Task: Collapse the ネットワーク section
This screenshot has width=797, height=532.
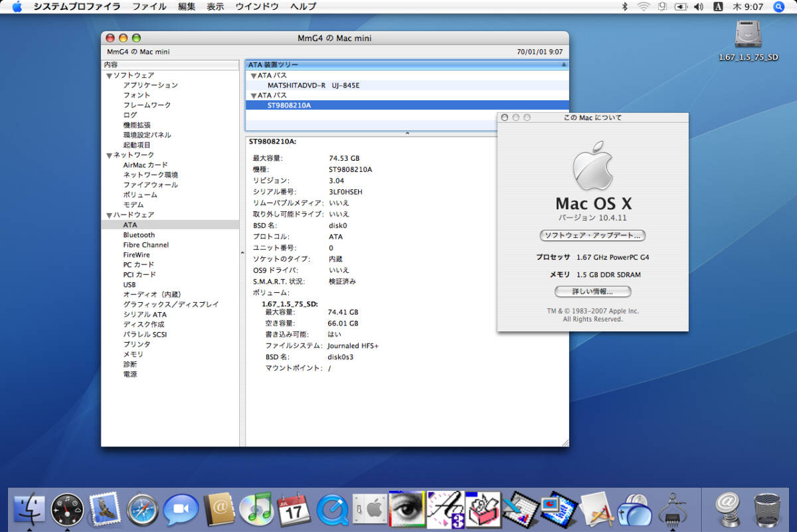Action: pyautogui.click(x=108, y=155)
